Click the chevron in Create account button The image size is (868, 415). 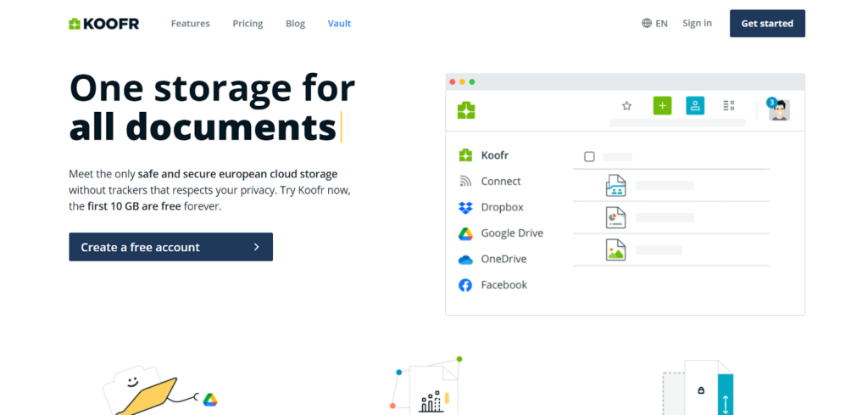[256, 247]
